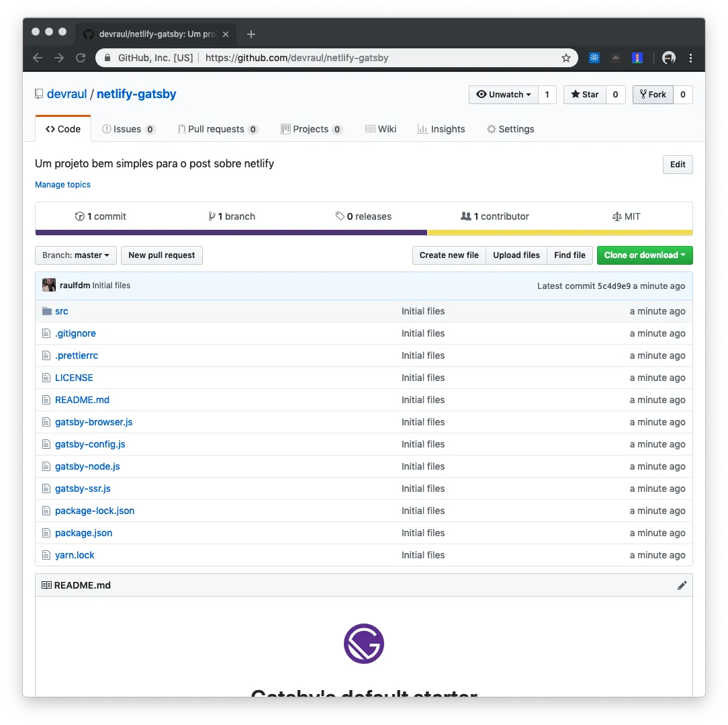Click the Edit description button
The height and width of the screenshot is (725, 728).
click(678, 165)
